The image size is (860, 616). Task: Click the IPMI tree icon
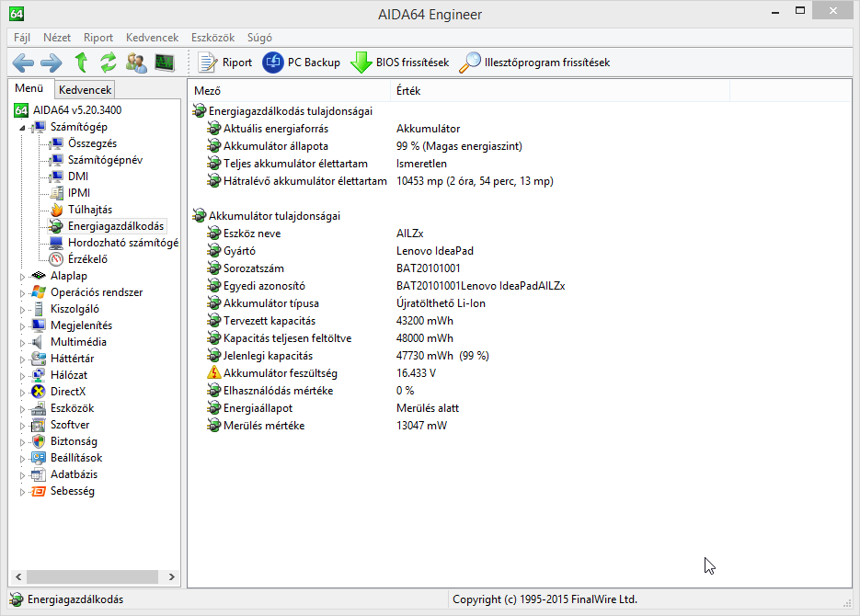point(56,193)
